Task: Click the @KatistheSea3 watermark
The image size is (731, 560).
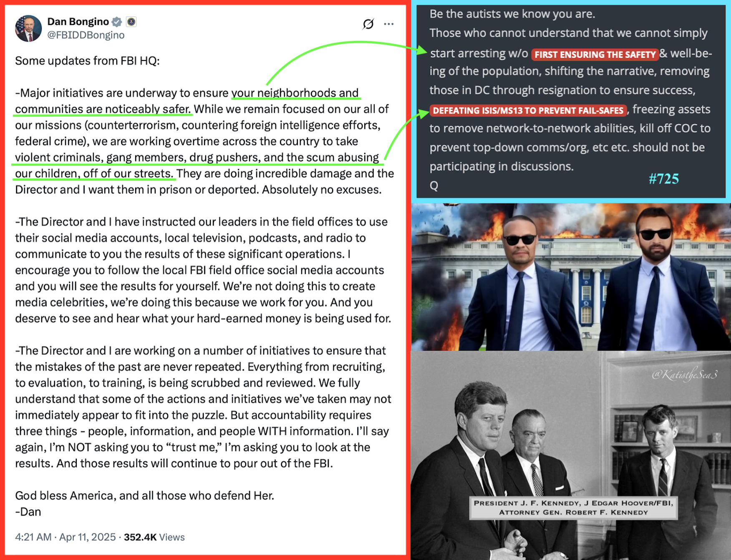Action: pos(684,375)
